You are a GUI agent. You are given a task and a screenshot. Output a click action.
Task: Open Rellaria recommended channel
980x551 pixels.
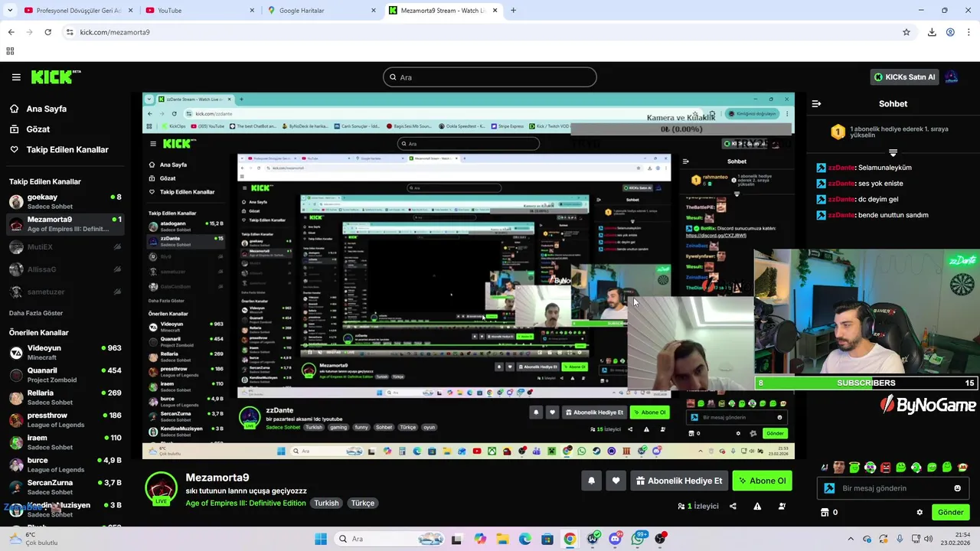(x=65, y=397)
